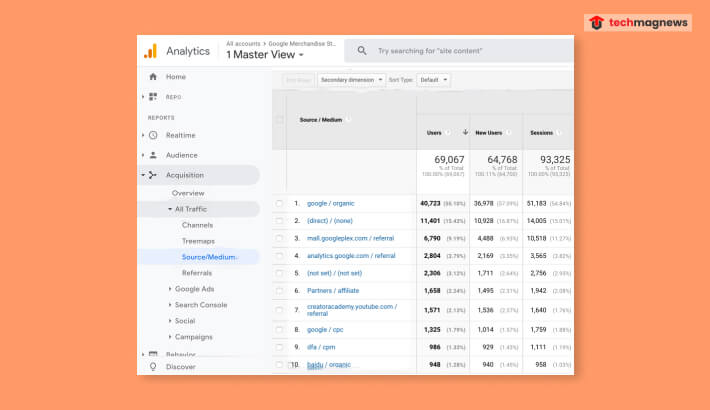This screenshot has height=410, width=710.
Task: Check the box for dfa / cpm row
Action: (279, 347)
